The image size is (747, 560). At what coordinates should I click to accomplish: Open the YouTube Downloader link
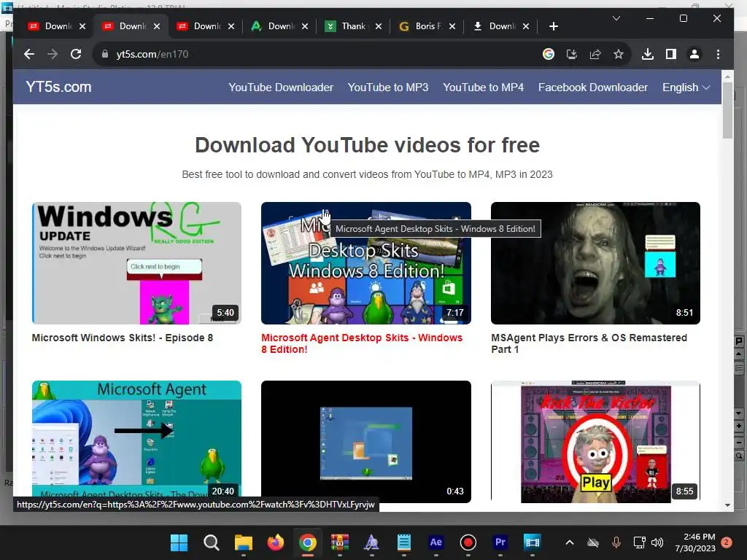[281, 87]
